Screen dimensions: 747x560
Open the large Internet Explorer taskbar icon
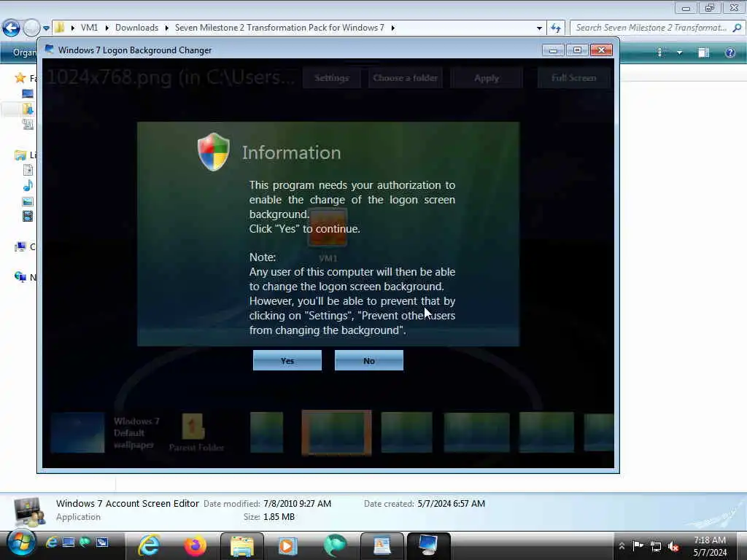click(149, 545)
